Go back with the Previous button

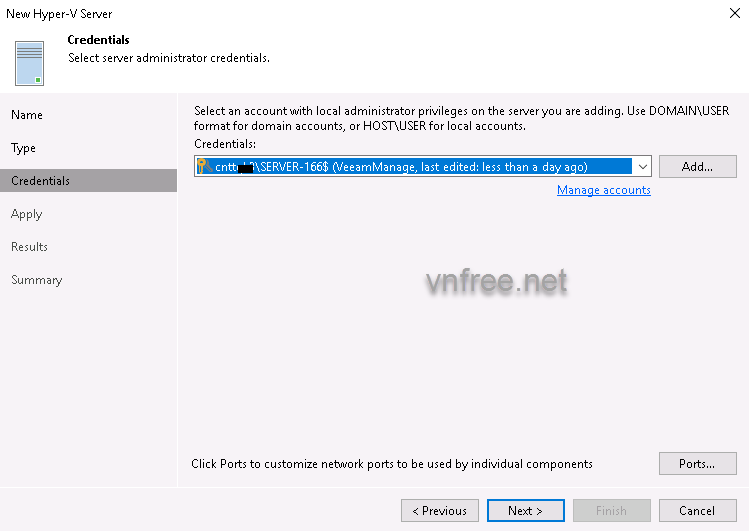[440, 511]
